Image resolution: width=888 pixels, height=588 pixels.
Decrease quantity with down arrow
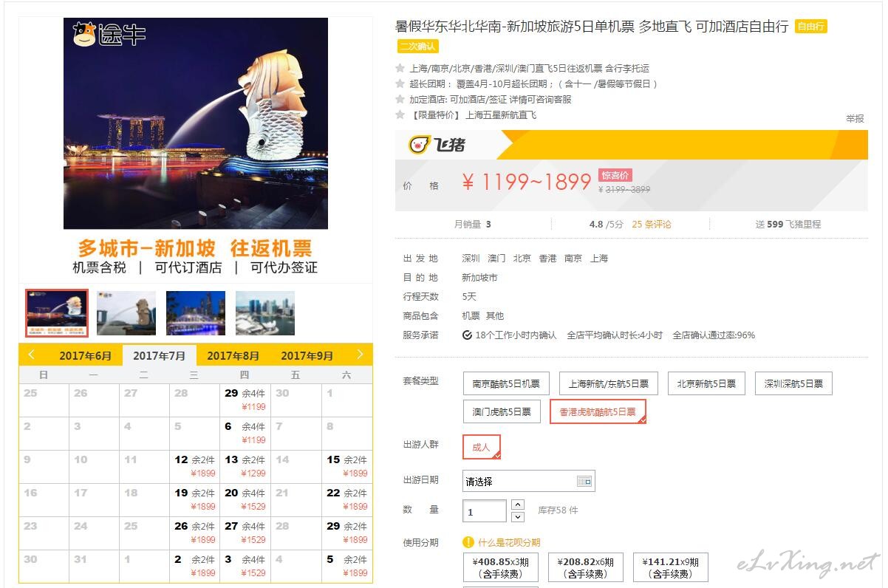(x=518, y=517)
